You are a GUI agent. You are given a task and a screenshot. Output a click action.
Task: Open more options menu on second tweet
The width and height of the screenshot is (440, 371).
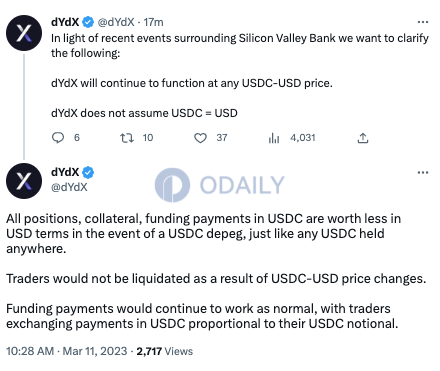(423, 172)
